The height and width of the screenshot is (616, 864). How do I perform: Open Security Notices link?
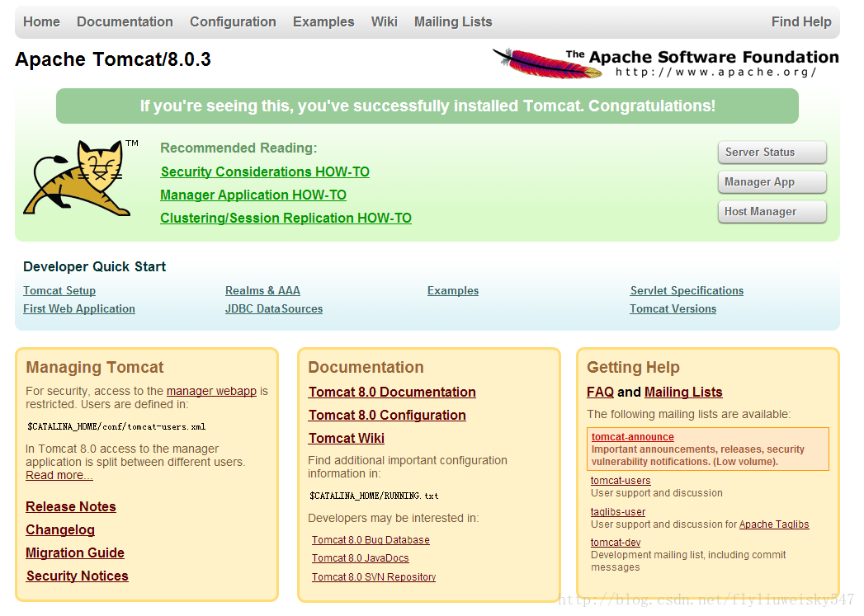click(x=77, y=576)
